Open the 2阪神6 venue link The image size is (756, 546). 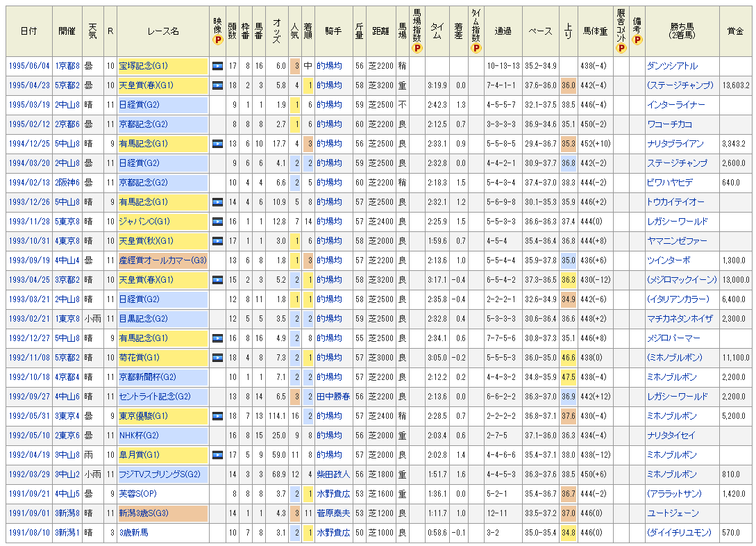pos(67,183)
